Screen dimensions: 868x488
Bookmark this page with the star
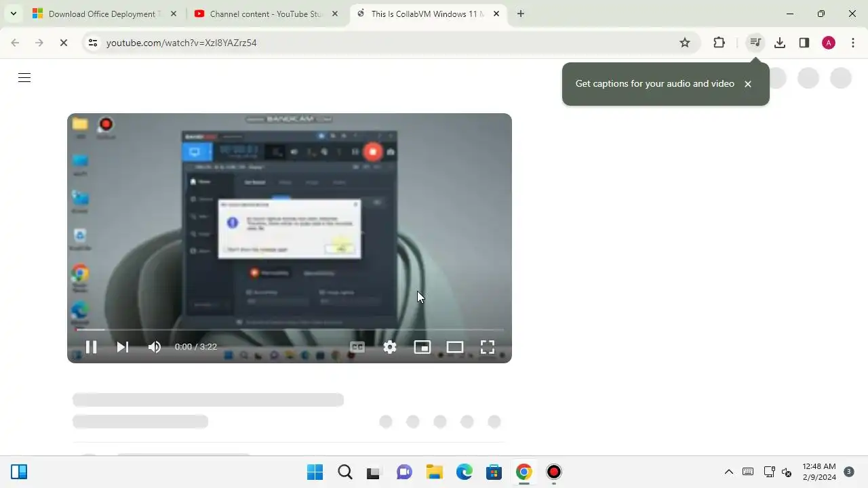[x=685, y=43]
